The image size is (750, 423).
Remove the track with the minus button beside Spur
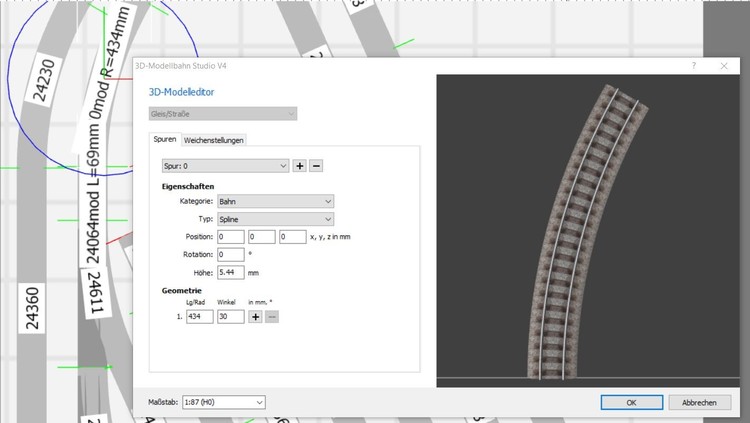point(316,165)
